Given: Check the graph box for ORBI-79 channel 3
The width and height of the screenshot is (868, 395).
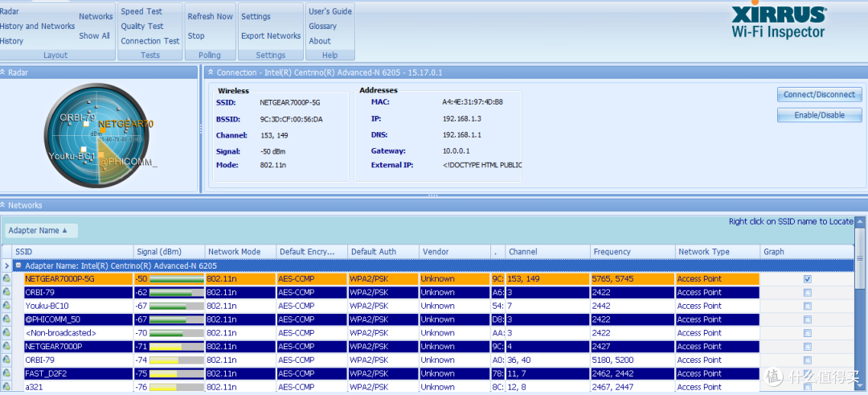Looking at the screenshot, I should pos(808,293).
